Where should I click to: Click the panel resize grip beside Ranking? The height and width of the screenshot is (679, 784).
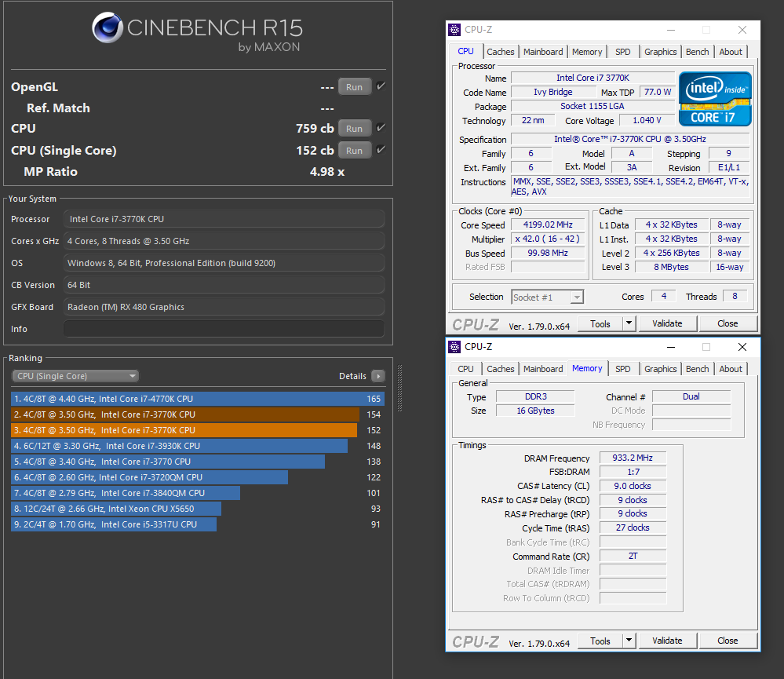[400, 389]
